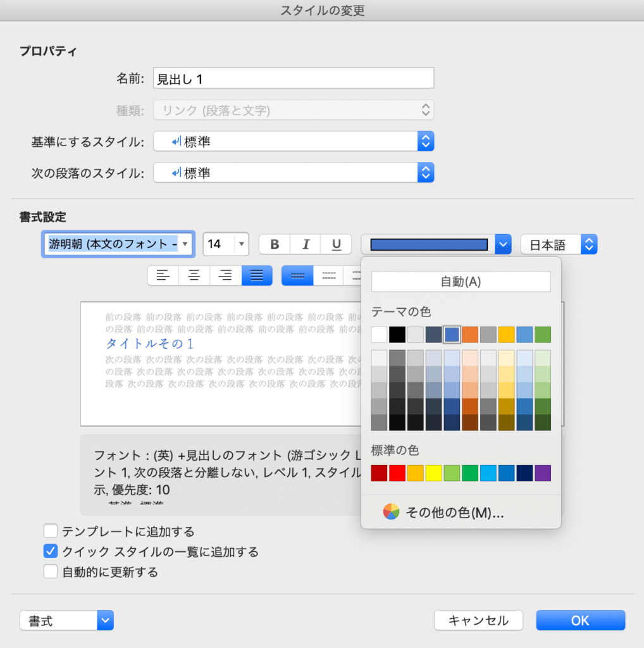
Task: Click the font size field showing 14
Action: [220, 244]
